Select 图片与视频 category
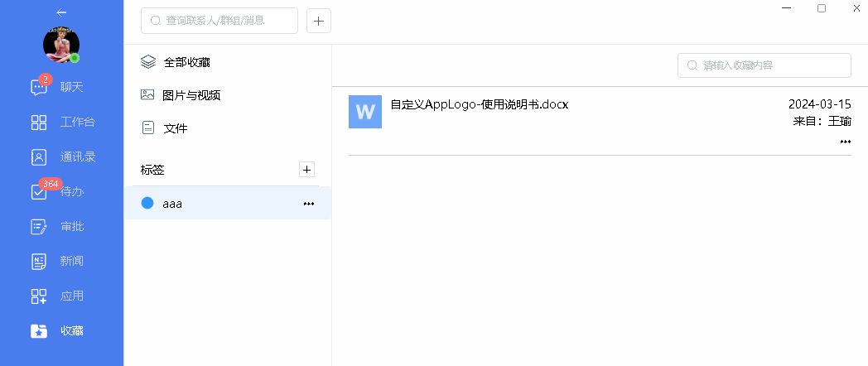The height and width of the screenshot is (366, 868). [x=191, y=95]
